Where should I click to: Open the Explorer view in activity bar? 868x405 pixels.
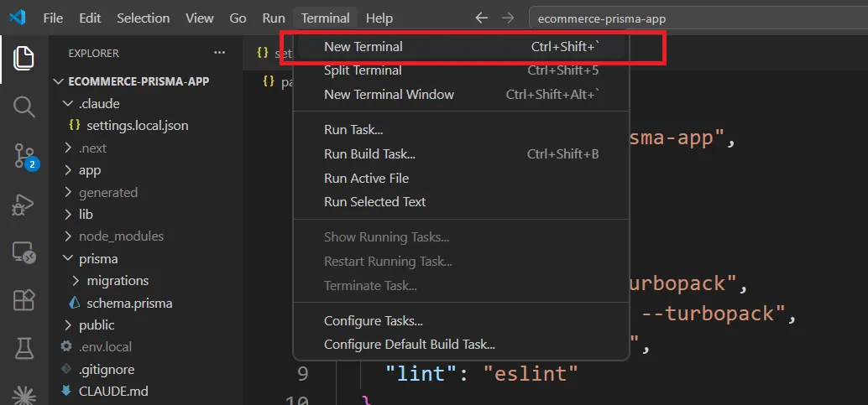click(x=24, y=58)
